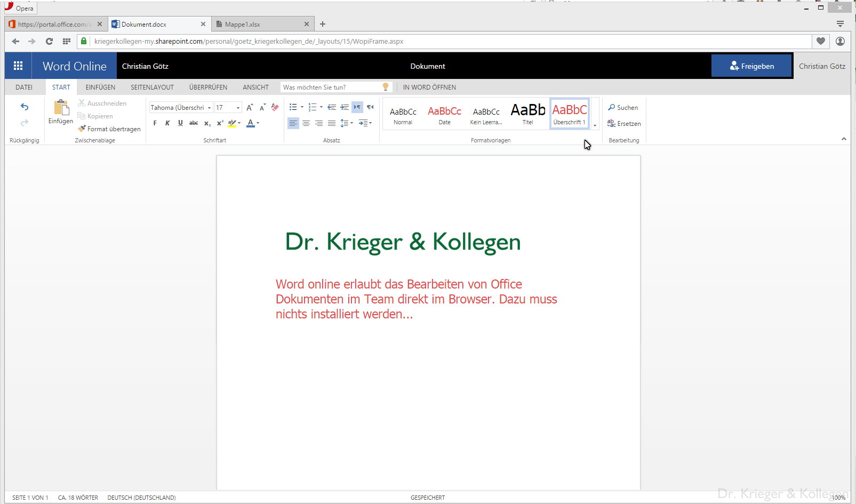The height and width of the screenshot is (504, 856).
Task: Click the Word Online brand link
Action: [x=75, y=66]
